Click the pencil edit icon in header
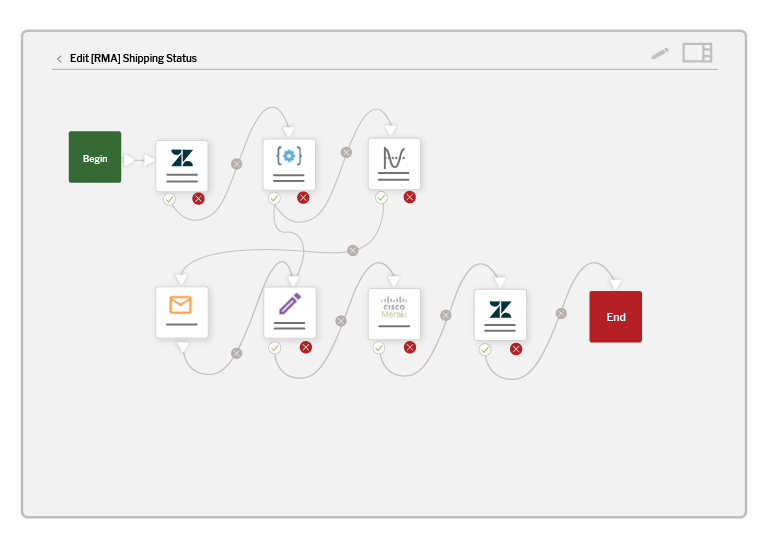The height and width of the screenshot is (548, 768). [660, 53]
